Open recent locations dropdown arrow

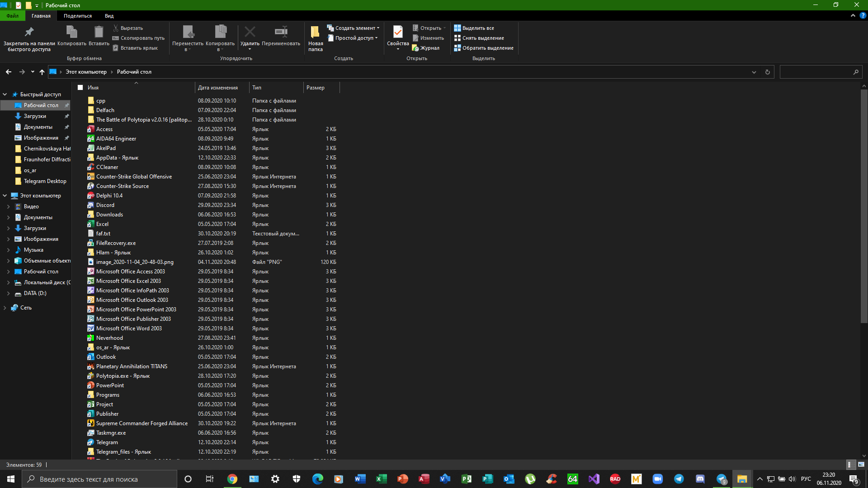[x=33, y=72]
